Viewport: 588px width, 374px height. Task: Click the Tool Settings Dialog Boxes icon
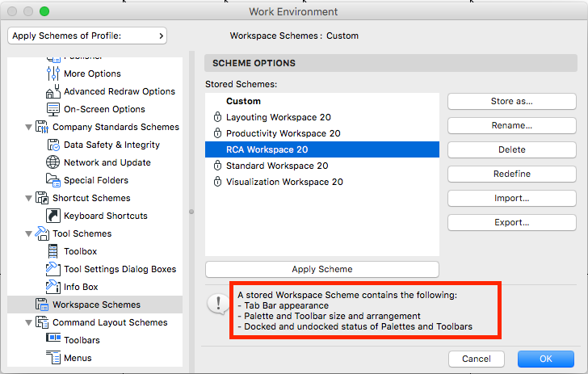[53, 270]
